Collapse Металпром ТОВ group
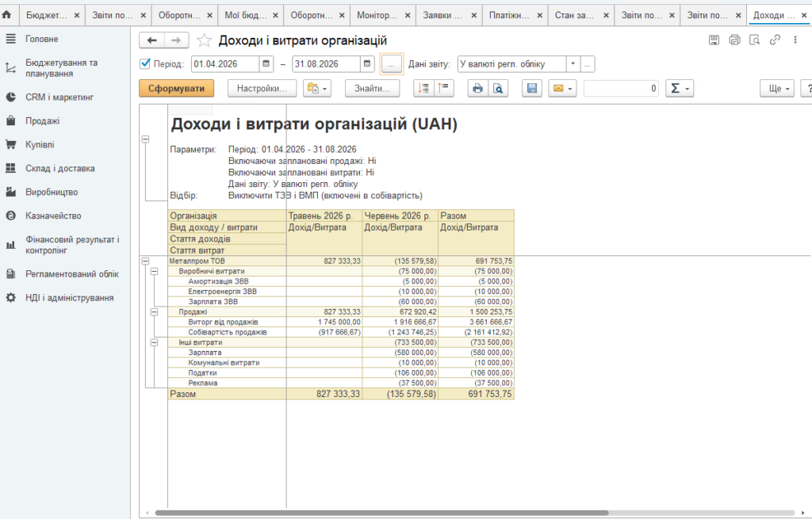 tap(146, 261)
